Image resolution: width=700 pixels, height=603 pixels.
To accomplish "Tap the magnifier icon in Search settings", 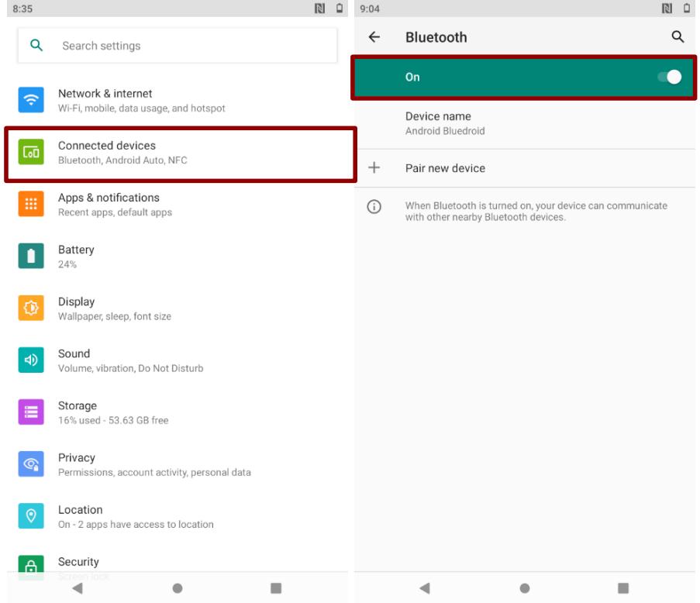I will coord(36,45).
